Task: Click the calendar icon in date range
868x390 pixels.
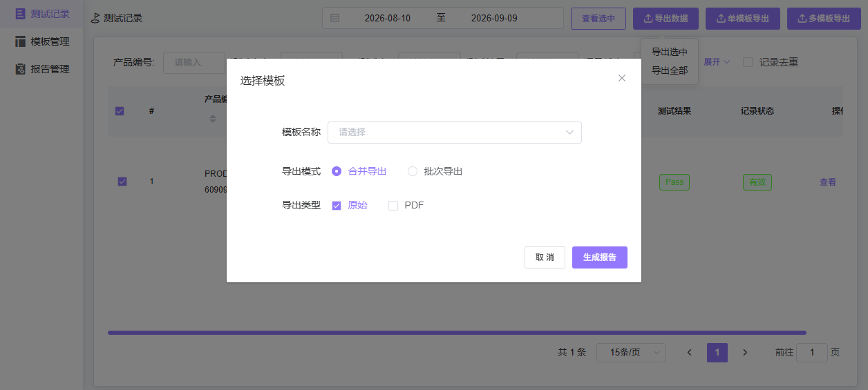Action: coord(335,19)
